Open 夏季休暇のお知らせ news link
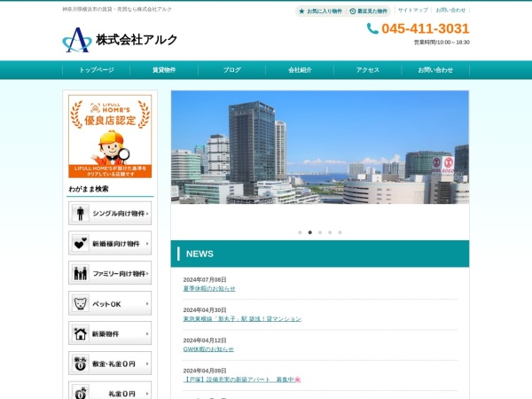The image size is (532, 399). pyautogui.click(x=209, y=288)
